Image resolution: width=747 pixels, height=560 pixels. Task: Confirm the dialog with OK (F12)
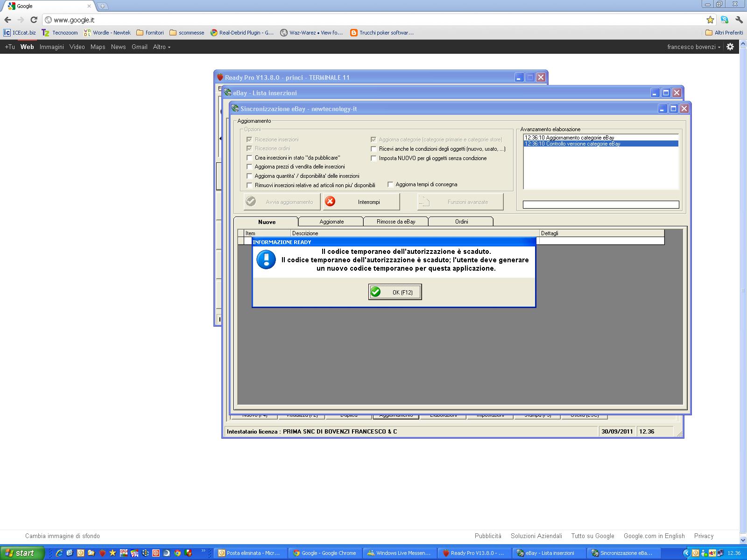pos(395,292)
